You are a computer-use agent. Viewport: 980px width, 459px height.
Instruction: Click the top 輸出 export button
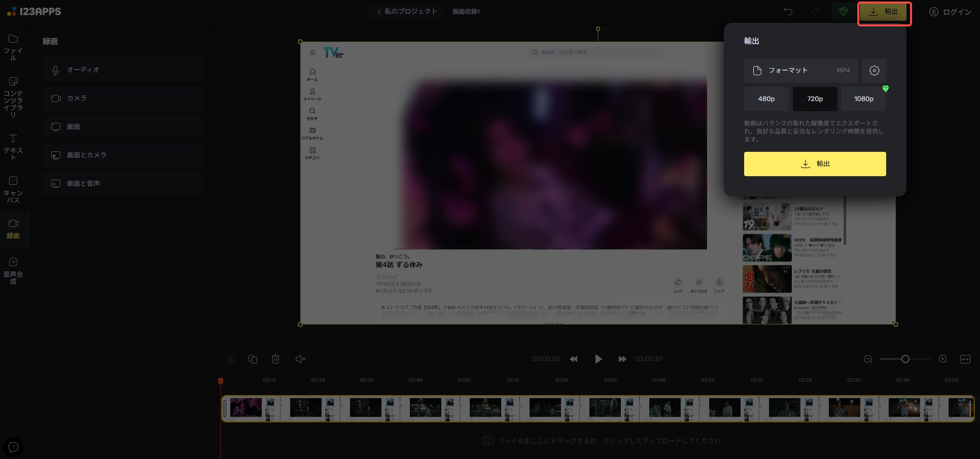pyautogui.click(x=884, y=12)
